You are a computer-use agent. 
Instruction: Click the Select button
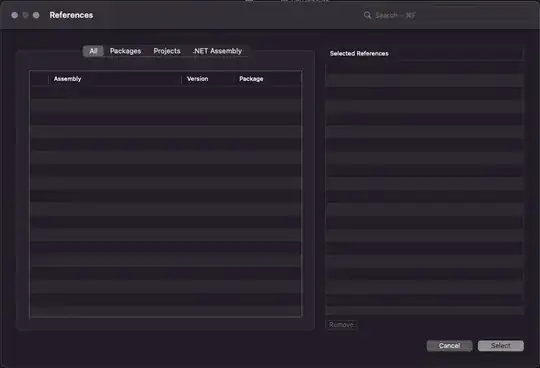[501, 346]
